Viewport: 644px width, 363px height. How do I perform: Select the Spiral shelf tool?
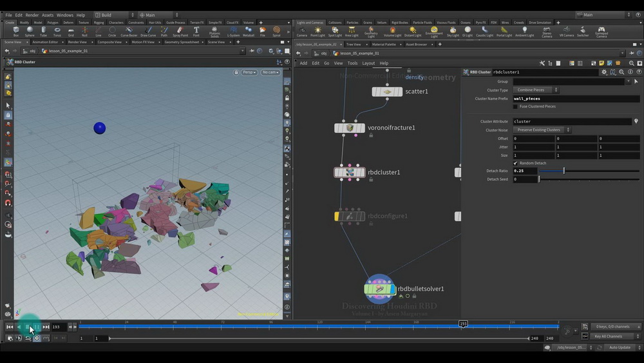click(x=276, y=32)
